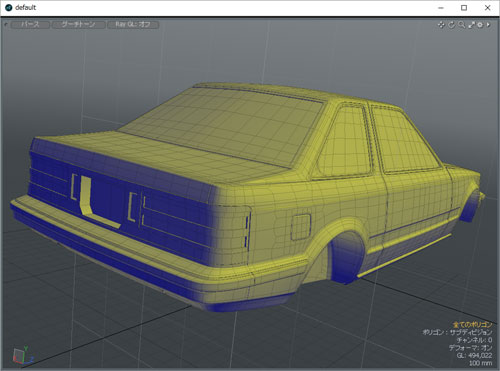The image size is (500, 371).
Task: Maximize the default window
Action: tap(464, 8)
